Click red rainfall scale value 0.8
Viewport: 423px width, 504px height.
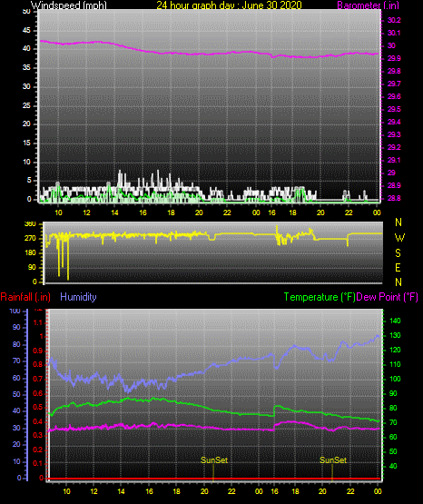click(38, 364)
